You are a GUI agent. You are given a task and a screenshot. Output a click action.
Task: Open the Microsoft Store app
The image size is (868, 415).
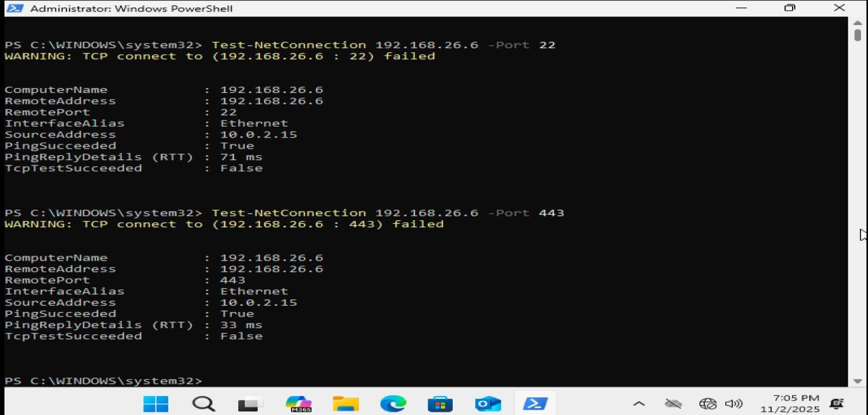click(x=440, y=403)
